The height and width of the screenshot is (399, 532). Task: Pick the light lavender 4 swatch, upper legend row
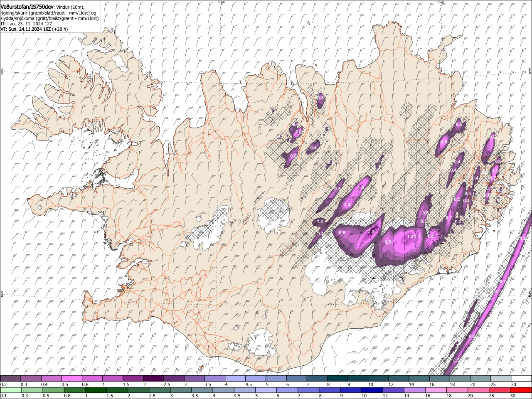click(x=235, y=379)
